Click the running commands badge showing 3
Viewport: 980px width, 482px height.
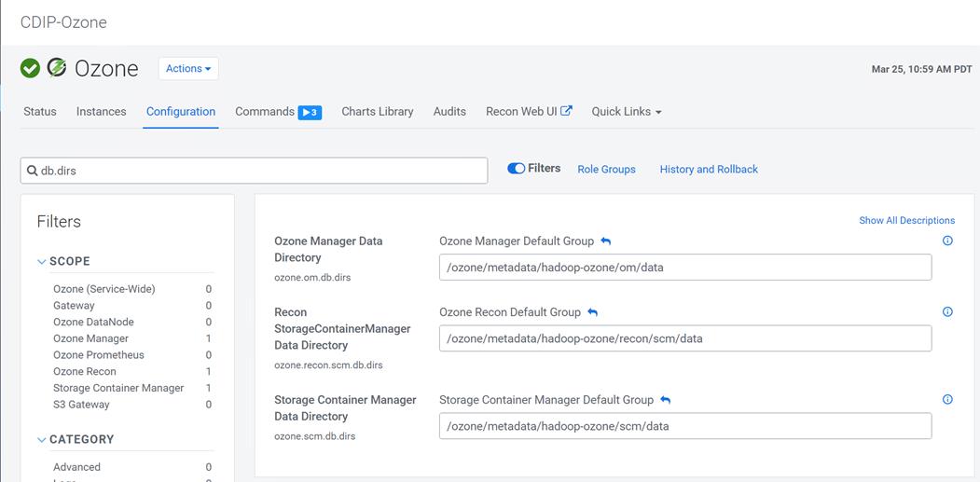[x=310, y=112]
